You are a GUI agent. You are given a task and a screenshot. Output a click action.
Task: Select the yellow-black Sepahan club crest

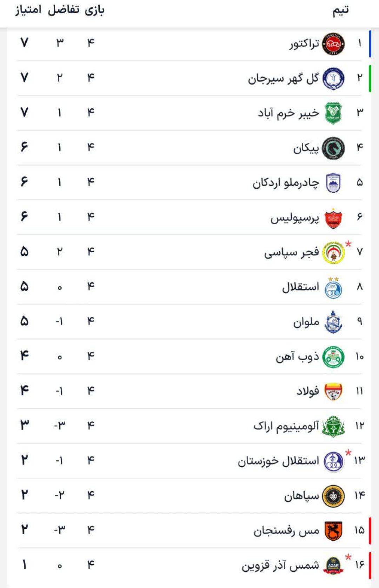coord(333,496)
